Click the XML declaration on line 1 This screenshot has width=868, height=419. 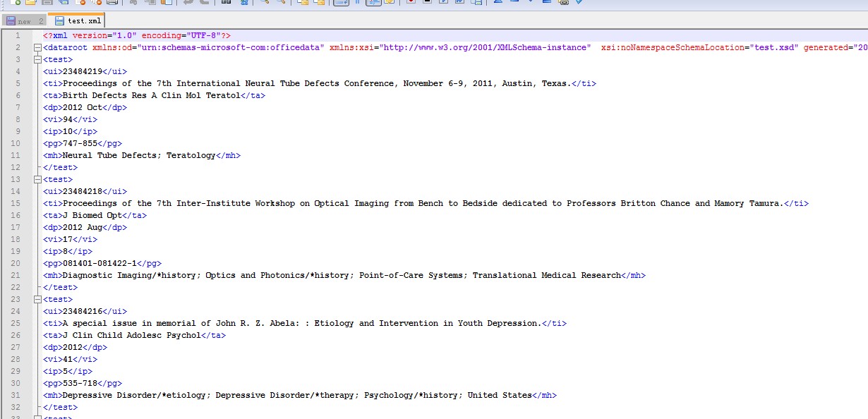[x=137, y=35]
